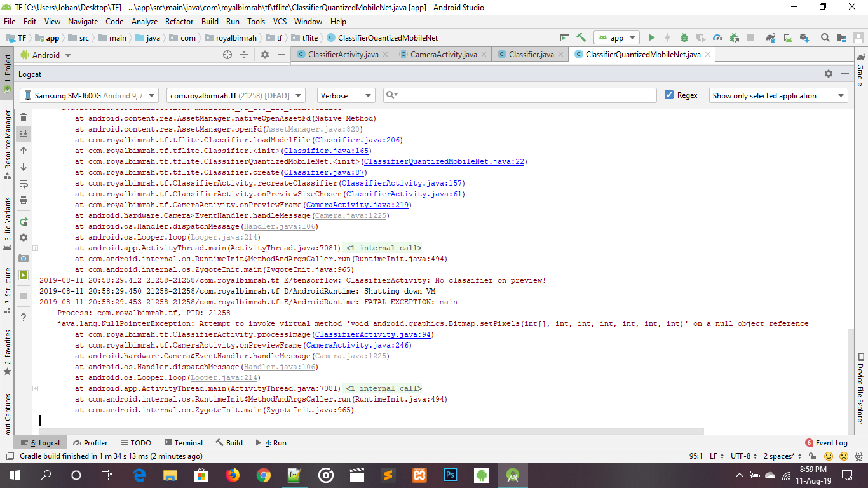
Task: Switch to the Classifier.java editor tab
Action: tap(531, 55)
